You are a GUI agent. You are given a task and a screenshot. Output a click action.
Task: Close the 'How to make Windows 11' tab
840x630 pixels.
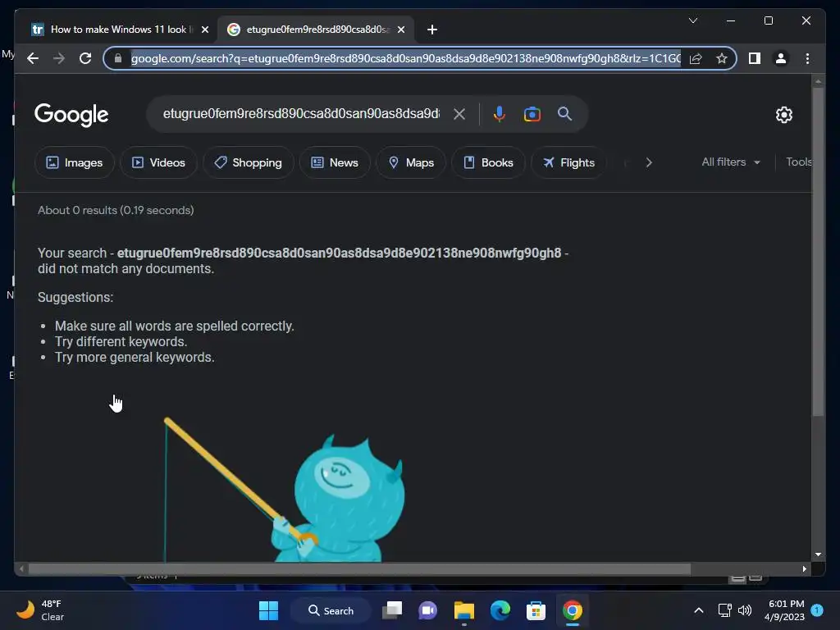tap(204, 30)
